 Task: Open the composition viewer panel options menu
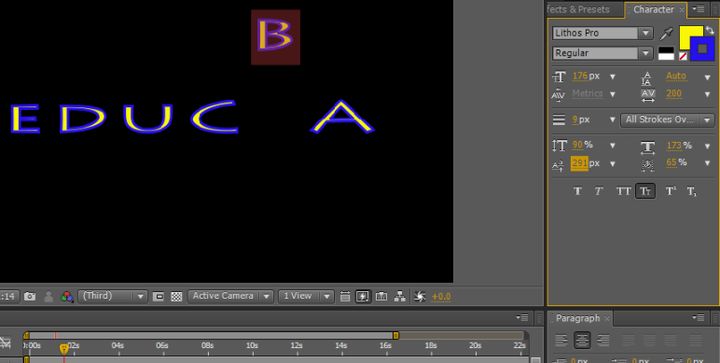point(522,318)
